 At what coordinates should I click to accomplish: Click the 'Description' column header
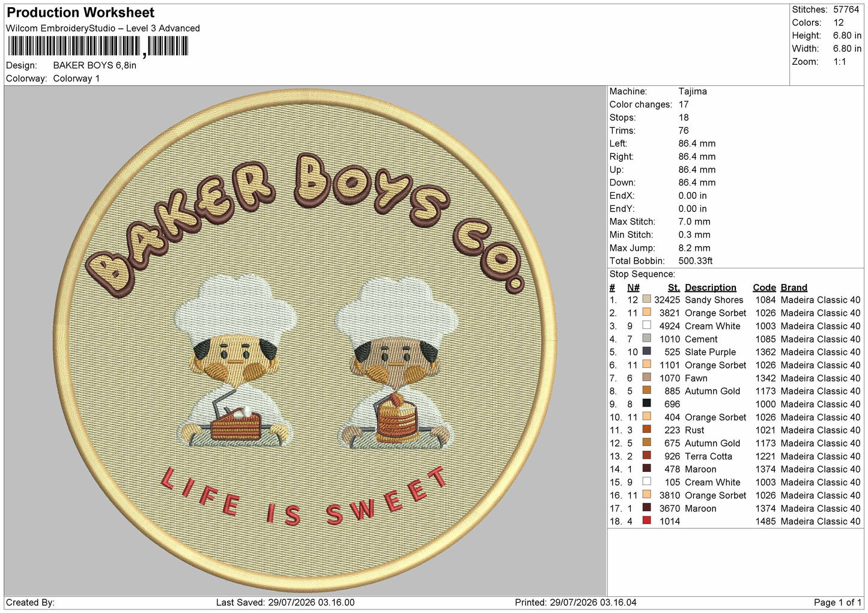tap(711, 288)
